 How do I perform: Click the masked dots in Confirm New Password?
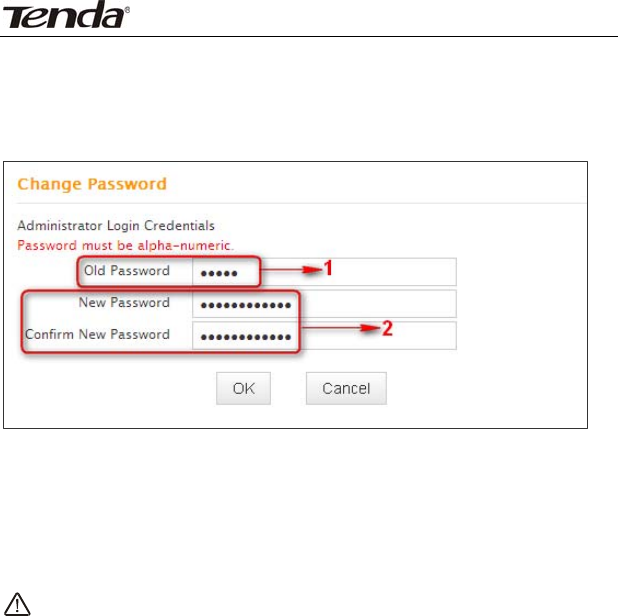point(246,337)
